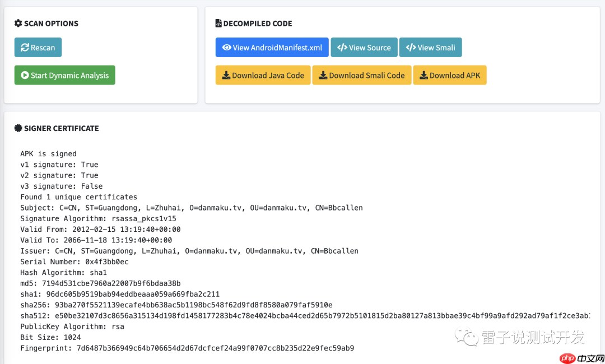
Task: Click 'Serial Number: 0x4f3bb0ec' line
Action: coord(75,262)
